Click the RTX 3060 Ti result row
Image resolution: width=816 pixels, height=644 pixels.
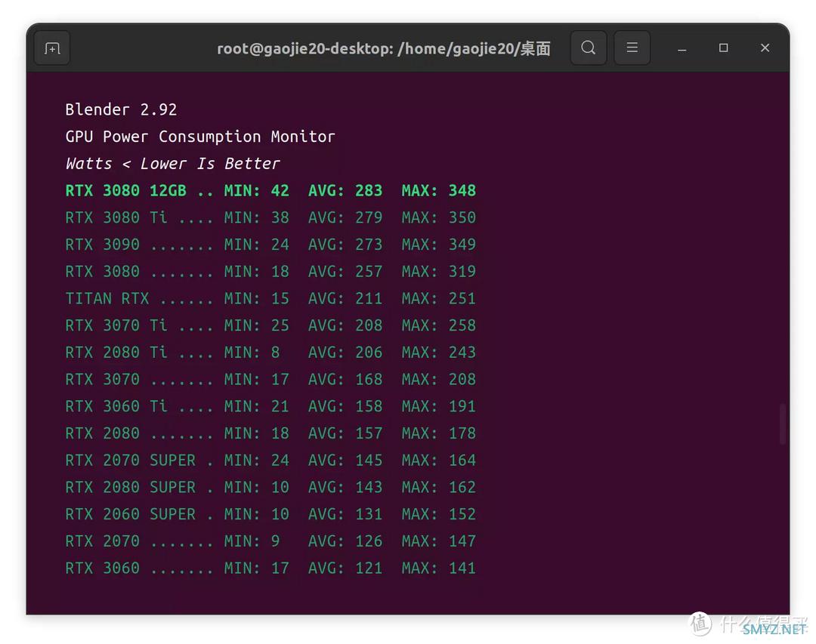click(270, 406)
